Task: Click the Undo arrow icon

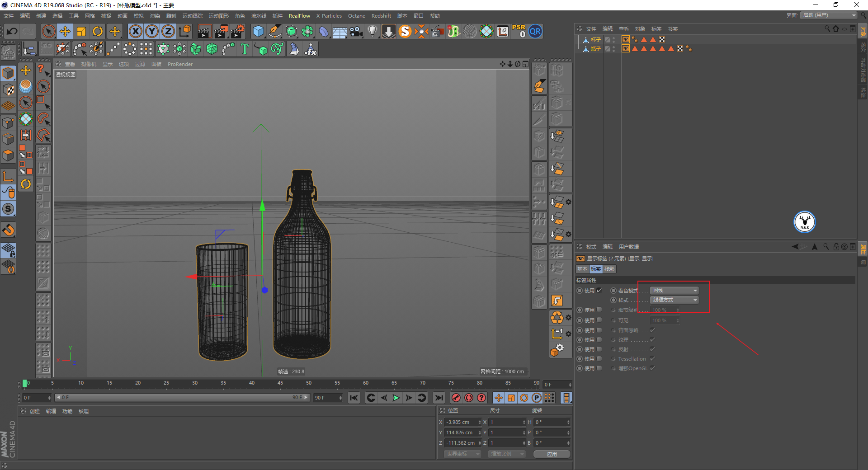Action: (12, 31)
